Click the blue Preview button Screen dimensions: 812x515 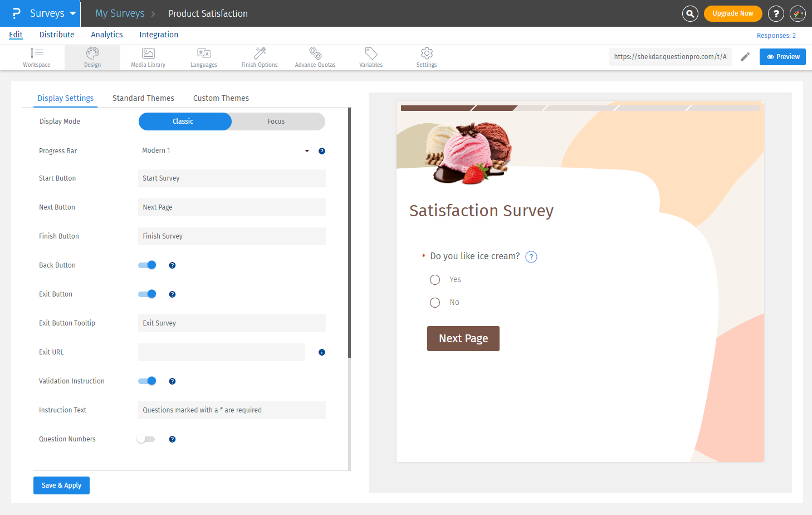[x=782, y=57]
